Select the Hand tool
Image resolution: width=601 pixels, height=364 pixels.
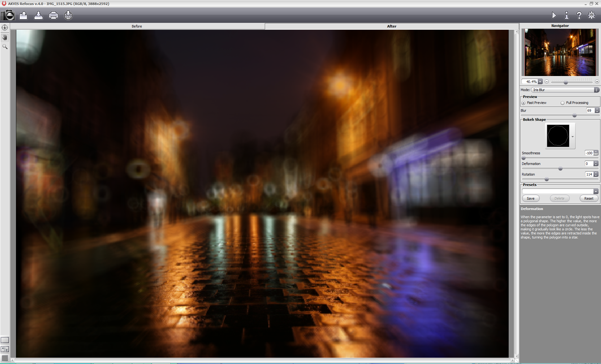[x=5, y=37]
